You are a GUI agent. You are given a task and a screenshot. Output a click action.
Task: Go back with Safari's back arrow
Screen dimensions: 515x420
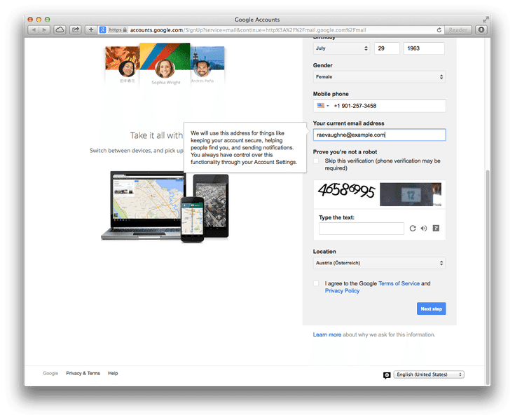coord(34,30)
